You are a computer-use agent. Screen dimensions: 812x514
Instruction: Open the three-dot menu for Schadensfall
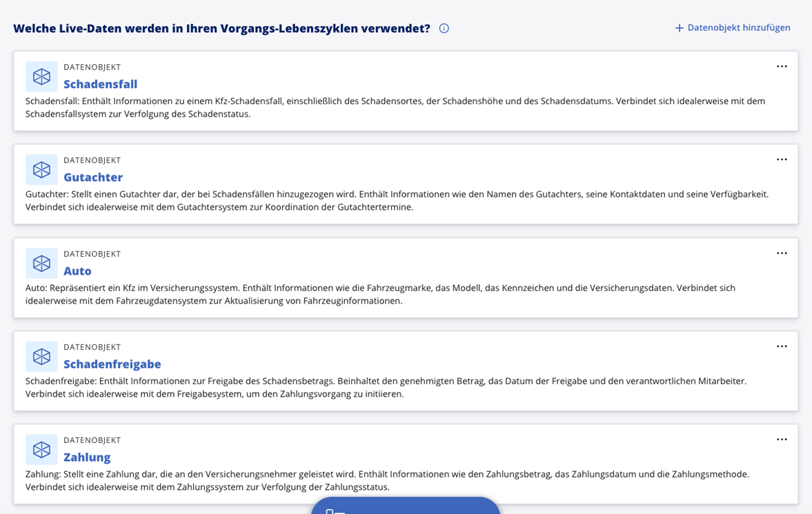[x=781, y=67]
